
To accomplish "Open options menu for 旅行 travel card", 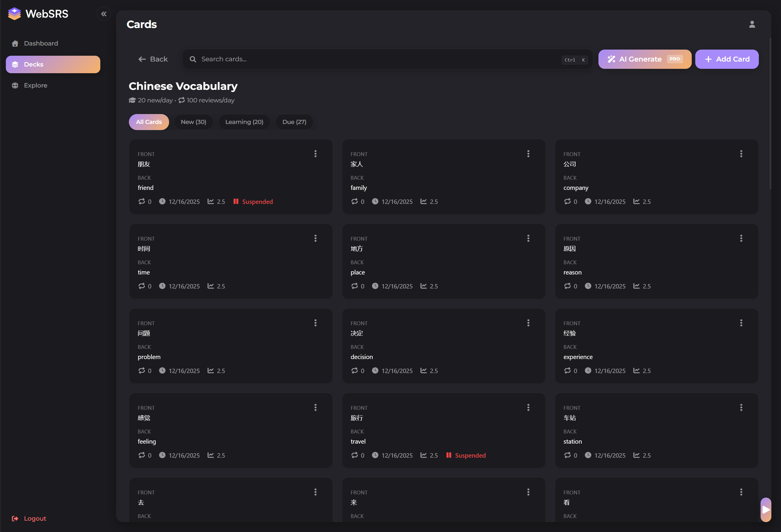I will (528, 407).
